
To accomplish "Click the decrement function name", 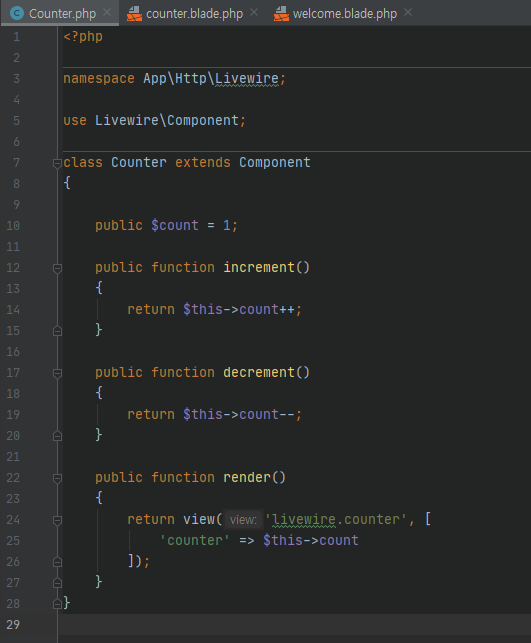I will [259, 372].
